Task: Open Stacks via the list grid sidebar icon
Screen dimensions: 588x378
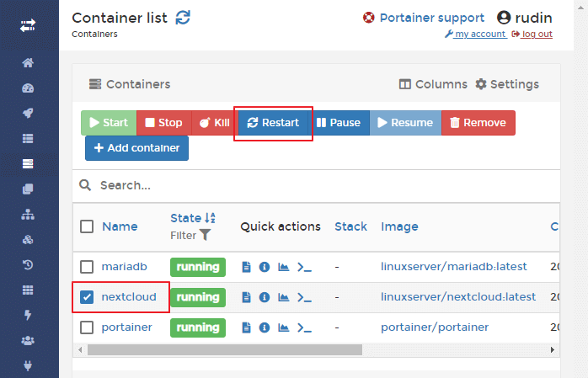Action: click(28, 139)
